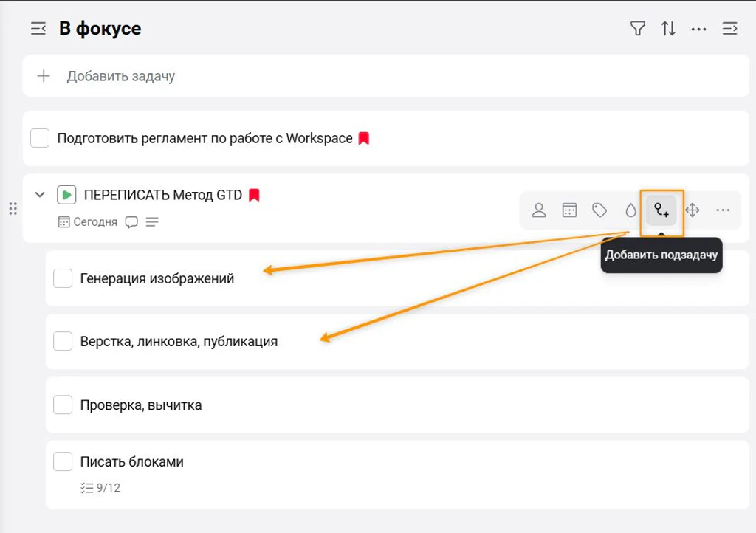Open the filter funnel icon

click(x=637, y=29)
